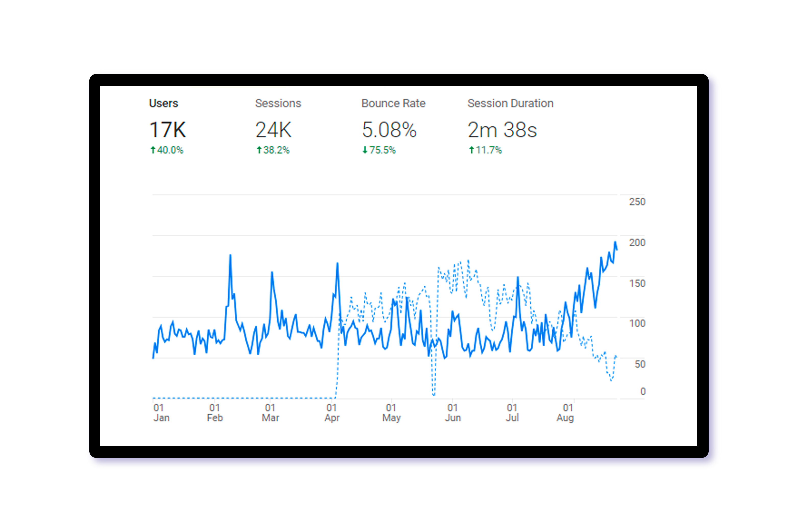Click the dashed line dip before June

coord(434,395)
